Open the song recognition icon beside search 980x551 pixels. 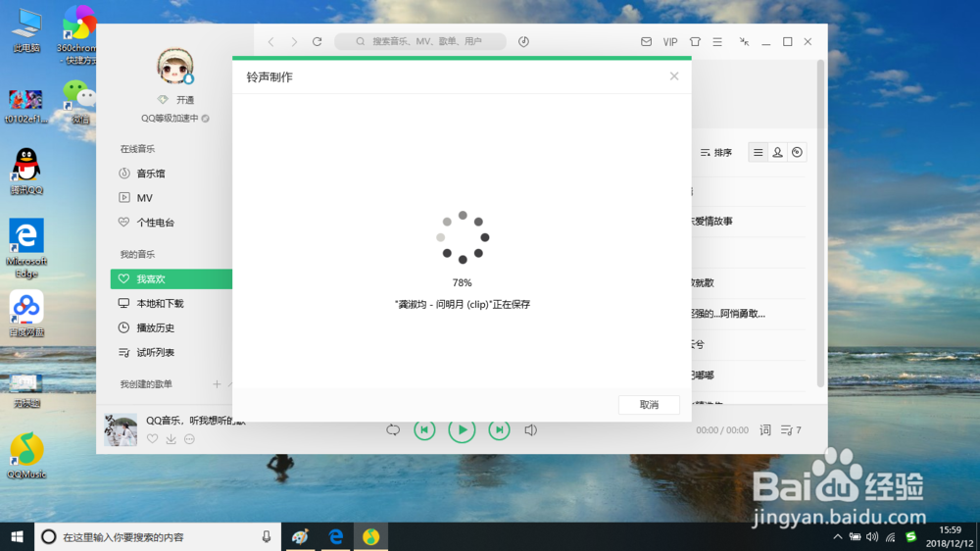pyautogui.click(x=523, y=42)
